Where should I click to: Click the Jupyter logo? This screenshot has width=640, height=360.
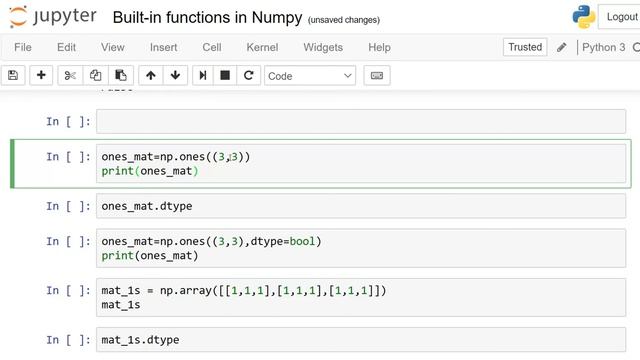click(53, 17)
